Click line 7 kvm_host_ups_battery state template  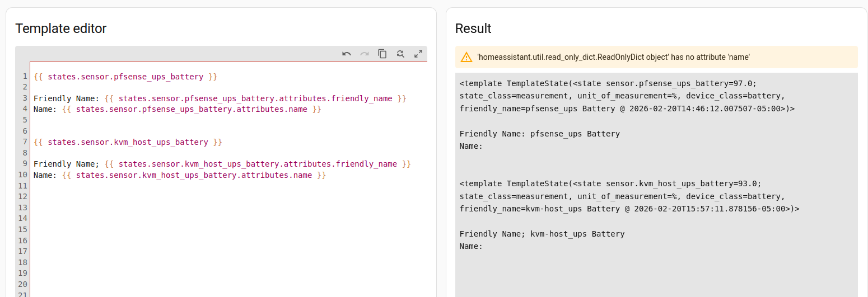tap(128, 142)
